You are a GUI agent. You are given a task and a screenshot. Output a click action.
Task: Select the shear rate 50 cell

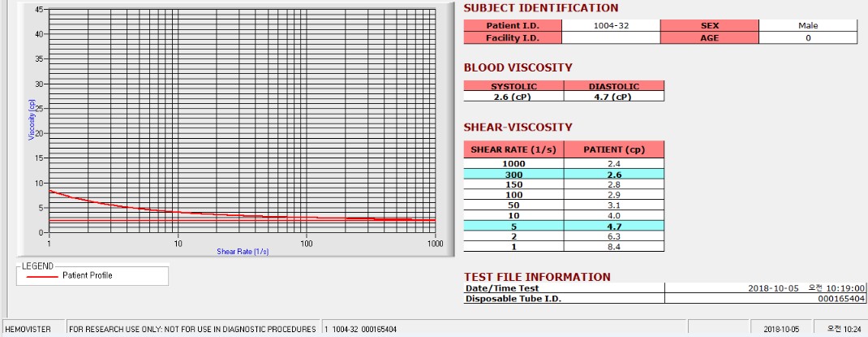tap(513, 205)
